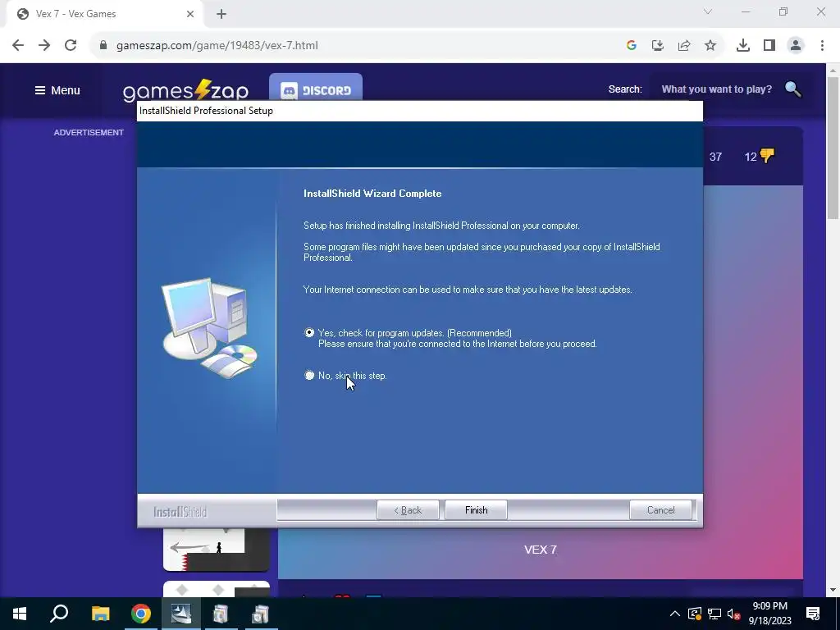Click the Google icon in address bar
Screen dimensions: 840x630
(x=632, y=46)
